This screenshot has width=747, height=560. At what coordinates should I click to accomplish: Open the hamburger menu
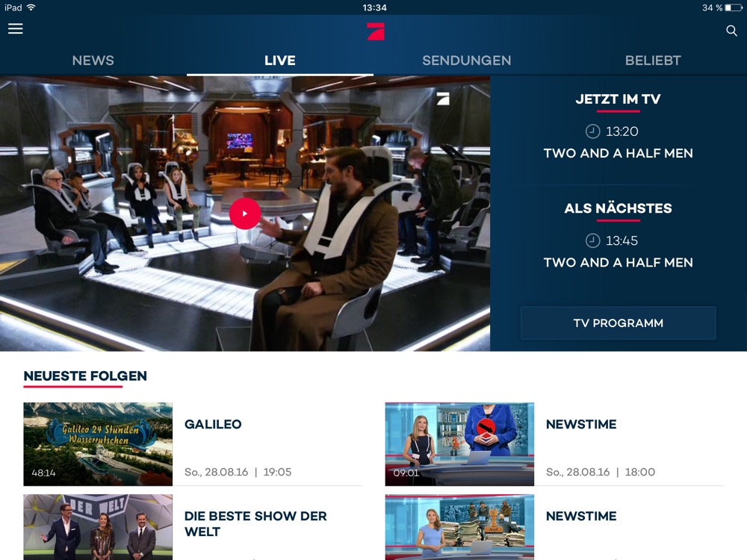point(15,28)
